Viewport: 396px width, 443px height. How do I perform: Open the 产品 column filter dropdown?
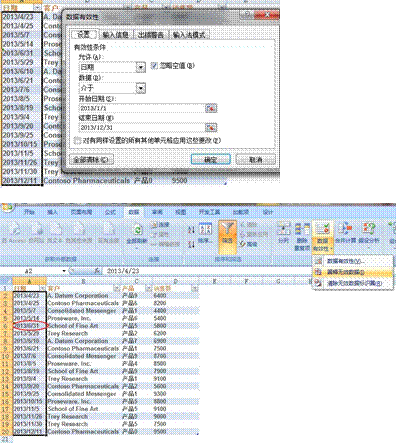click(148, 288)
